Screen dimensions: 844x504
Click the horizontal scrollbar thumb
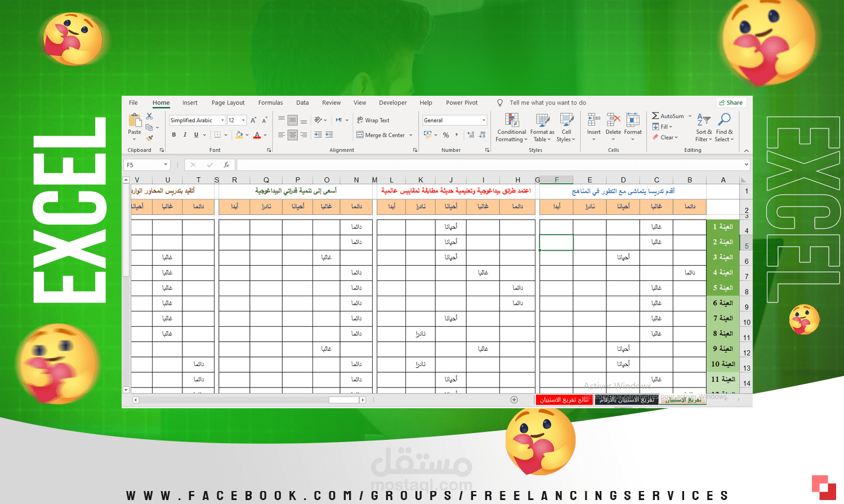tap(344, 400)
